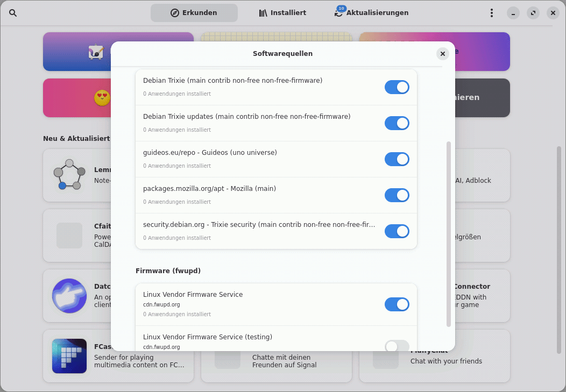Click the Softwarequellen dialog scrollbar

pos(449,234)
